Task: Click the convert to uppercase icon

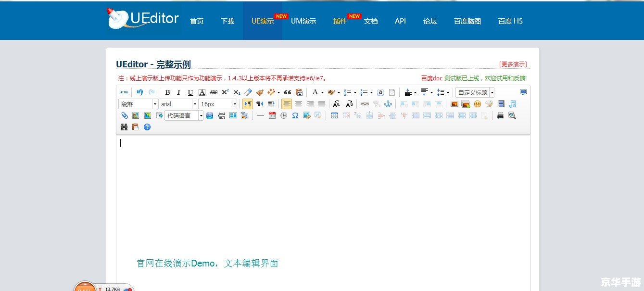Action: 337,104
